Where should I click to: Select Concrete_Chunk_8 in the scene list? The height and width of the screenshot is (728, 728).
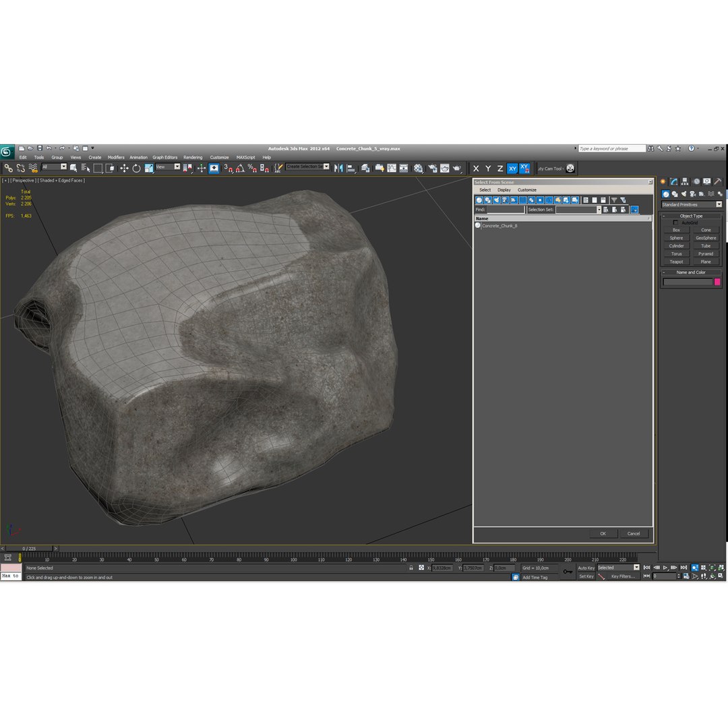point(499,226)
